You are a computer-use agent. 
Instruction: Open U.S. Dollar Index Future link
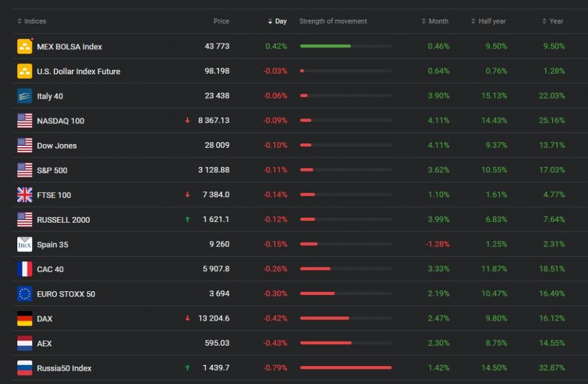click(78, 71)
